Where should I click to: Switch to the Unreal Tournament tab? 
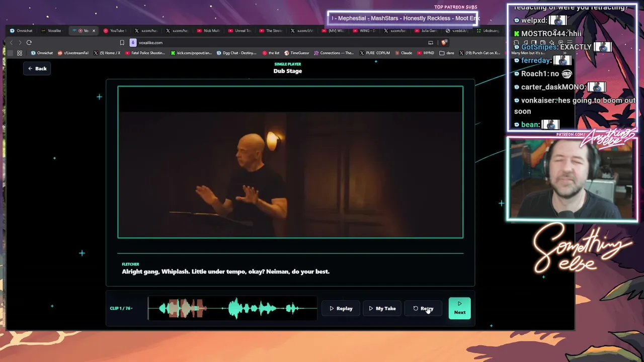point(240,31)
